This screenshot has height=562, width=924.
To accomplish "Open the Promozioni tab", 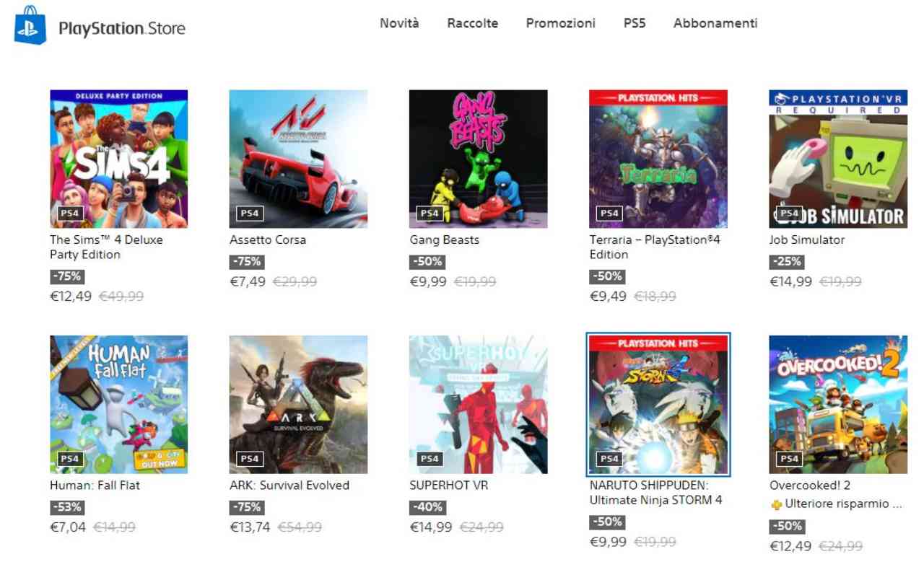I will (x=560, y=23).
